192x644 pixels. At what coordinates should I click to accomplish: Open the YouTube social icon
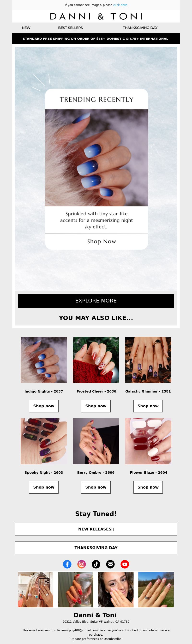[125, 564]
